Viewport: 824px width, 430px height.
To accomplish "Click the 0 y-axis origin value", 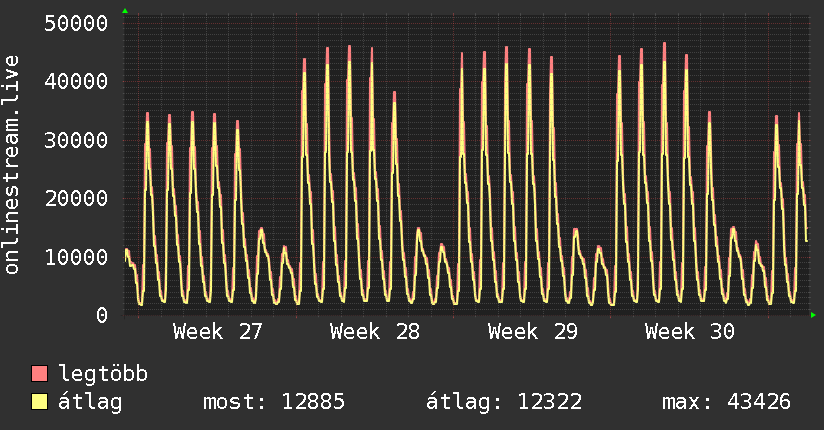I will (102, 315).
